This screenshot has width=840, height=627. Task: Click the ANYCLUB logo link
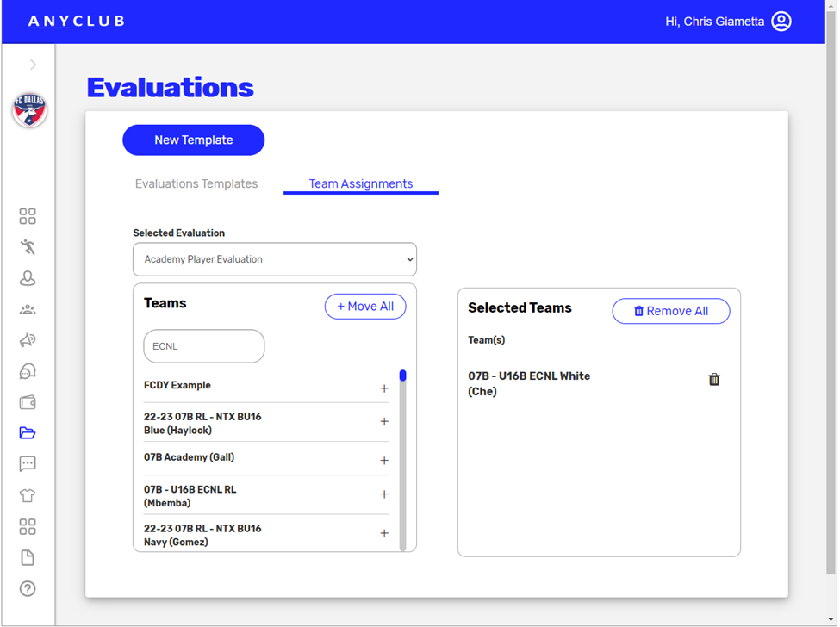(76, 22)
